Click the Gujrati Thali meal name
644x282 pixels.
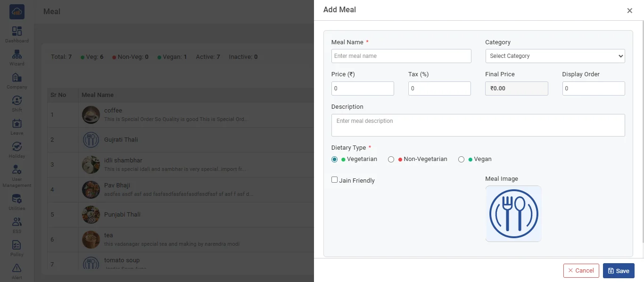pyautogui.click(x=121, y=140)
